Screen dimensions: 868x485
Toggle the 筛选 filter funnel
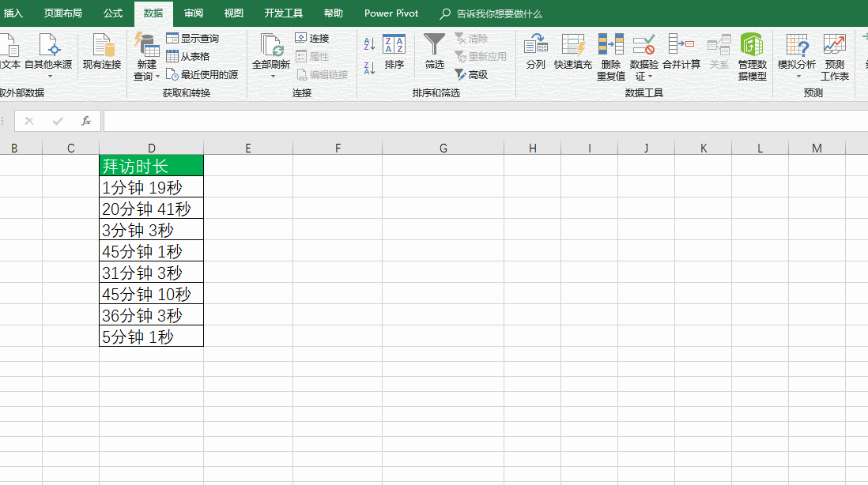pyautogui.click(x=435, y=52)
